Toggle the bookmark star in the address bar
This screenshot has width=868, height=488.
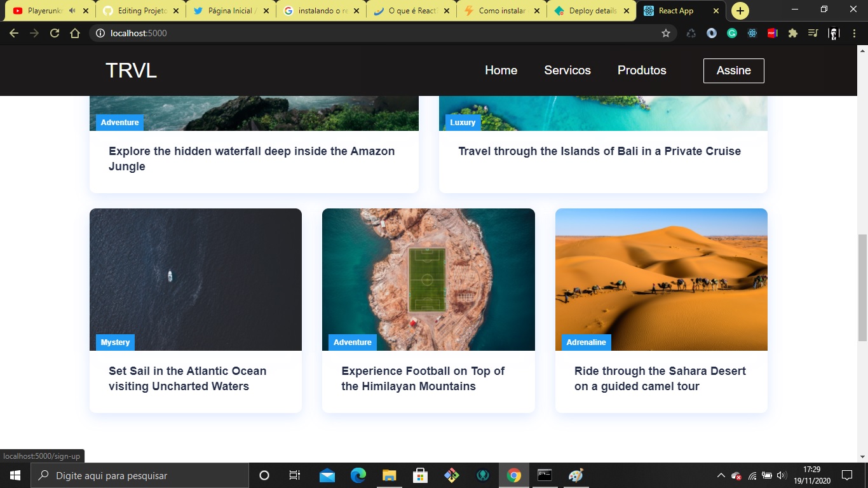pos(665,33)
